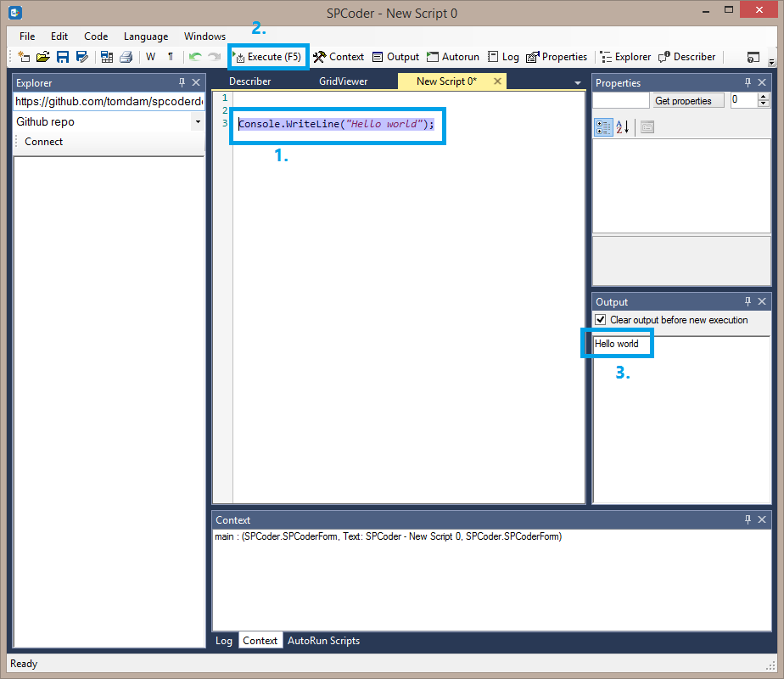Click the Ready status bar text
This screenshot has height=679, width=784.
[x=24, y=664]
